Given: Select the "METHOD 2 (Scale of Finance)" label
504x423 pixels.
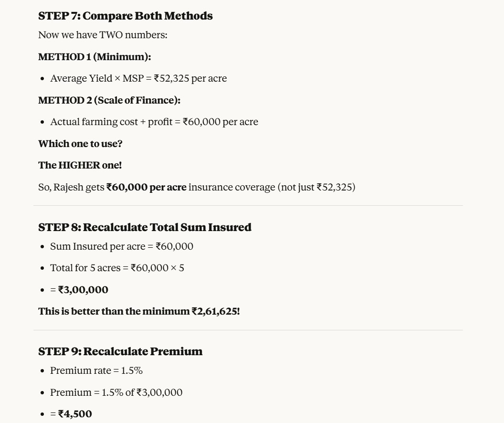Looking at the screenshot, I should click(x=109, y=100).
